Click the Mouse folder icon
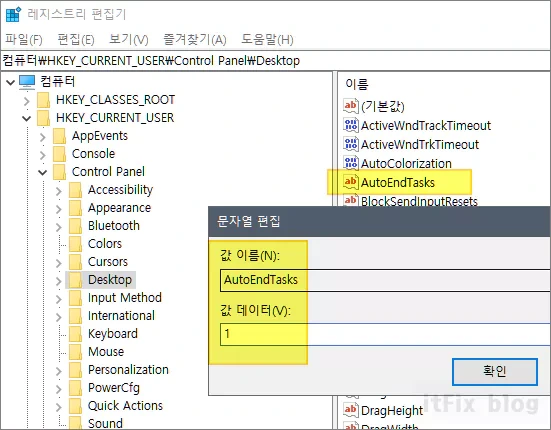Viewport: 551px width, 430px height. 75,352
